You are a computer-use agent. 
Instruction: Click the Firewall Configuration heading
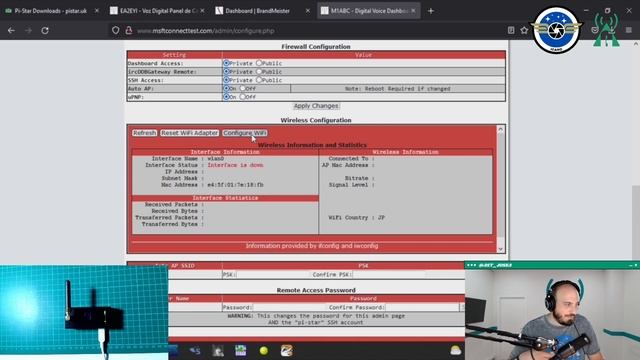click(316, 47)
